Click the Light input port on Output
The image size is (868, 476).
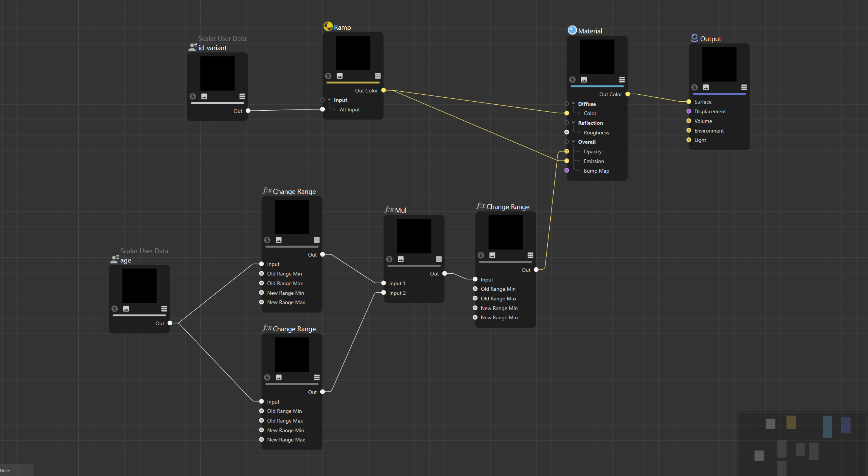point(689,140)
